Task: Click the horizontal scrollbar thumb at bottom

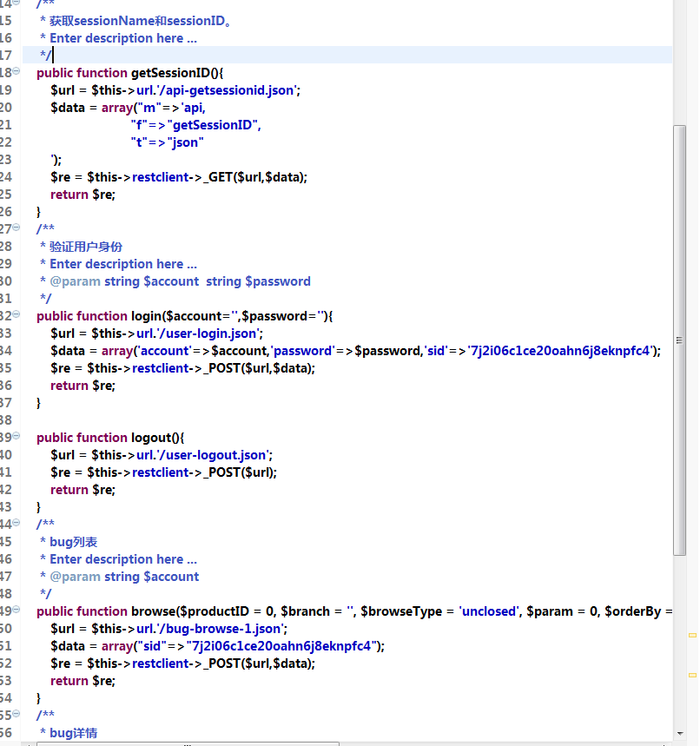Action: (x=188, y=743)
